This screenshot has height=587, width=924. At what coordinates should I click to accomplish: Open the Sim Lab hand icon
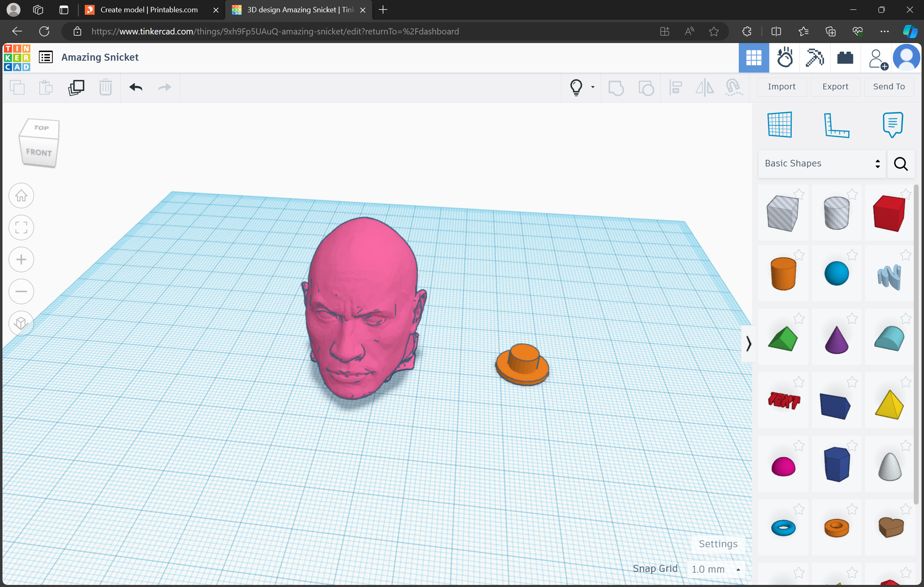(x=785, y=58)
